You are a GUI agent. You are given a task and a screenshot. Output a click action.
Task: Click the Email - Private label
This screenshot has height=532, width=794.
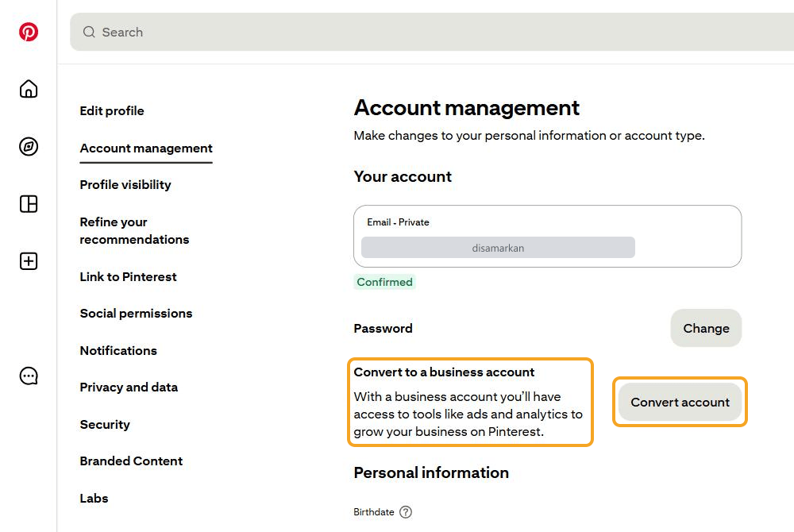pyautogui.click(x=398, y=222)
